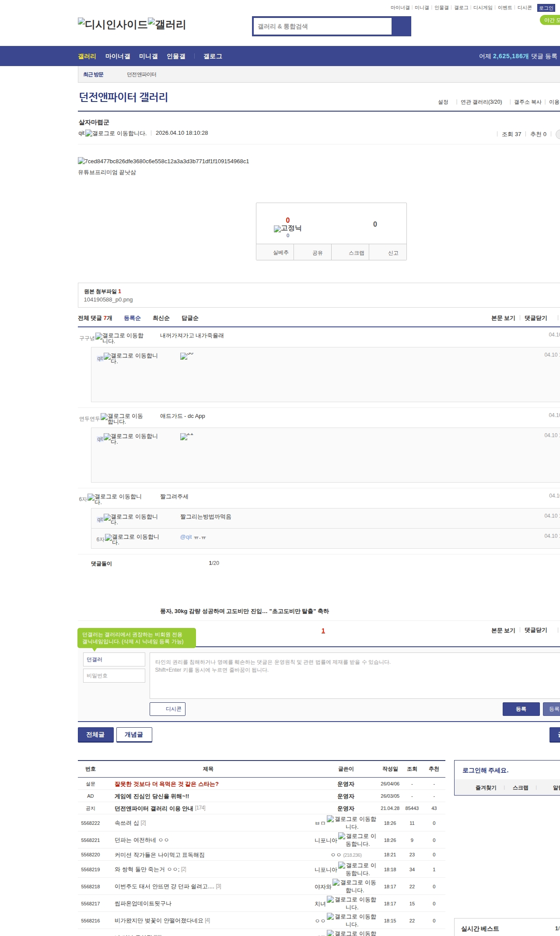Open attached file 104190588_p0.png
Image resolution: width=560 pixels, height=936 pixels.
point(108,300)
